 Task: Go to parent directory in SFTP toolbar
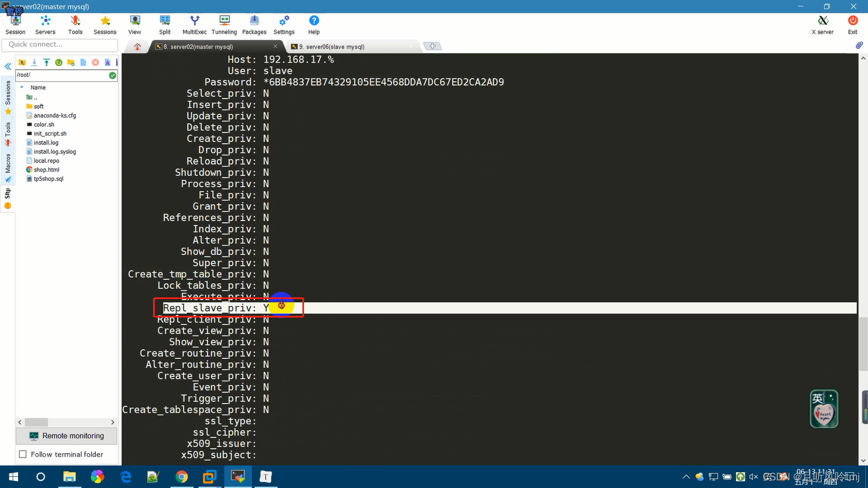coord(22,63)
